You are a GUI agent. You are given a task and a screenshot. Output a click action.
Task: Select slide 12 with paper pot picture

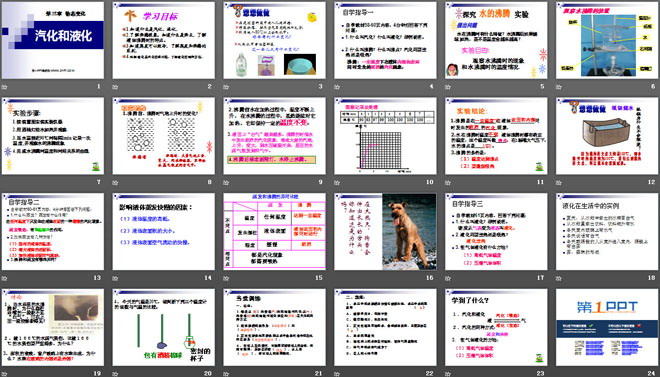(607, 136)
